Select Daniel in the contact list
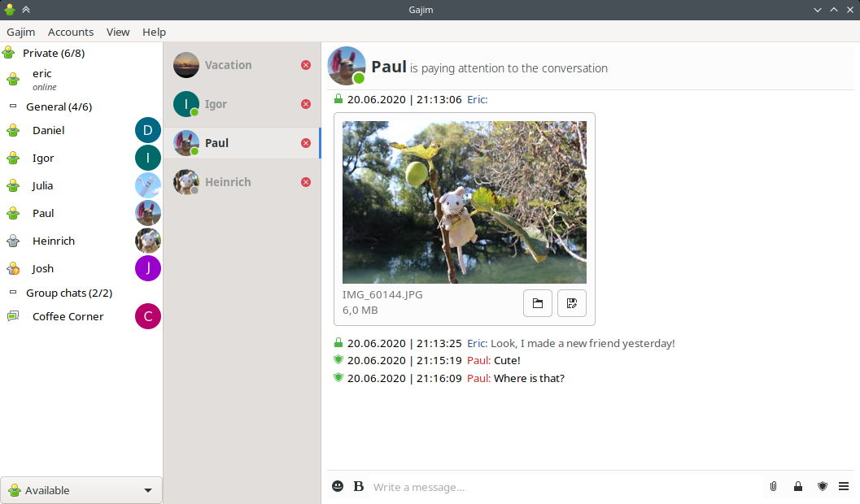860x504 pixels. click(x=81, y=130)
